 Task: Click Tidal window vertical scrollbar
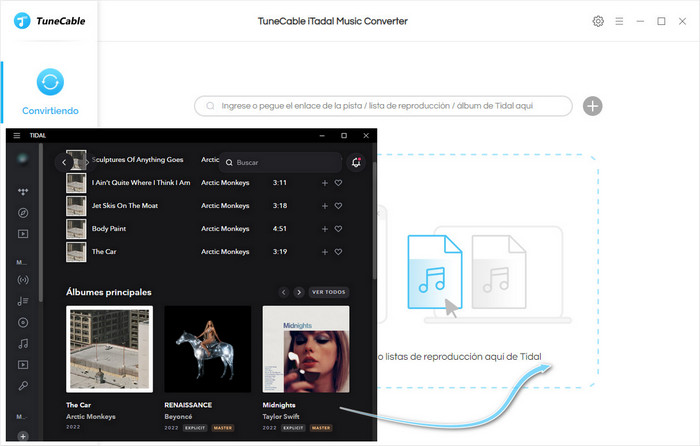[374, 221]
